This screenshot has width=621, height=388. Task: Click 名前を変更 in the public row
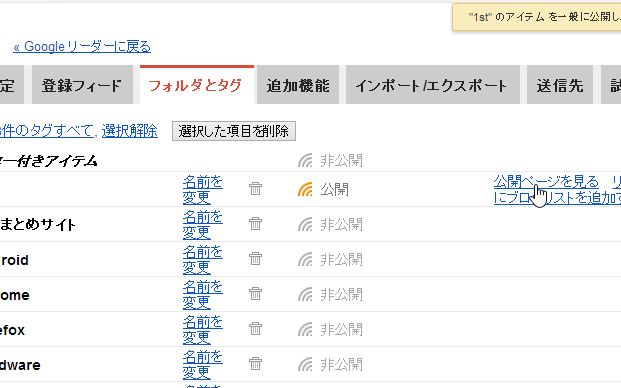[x=202, y=189]
